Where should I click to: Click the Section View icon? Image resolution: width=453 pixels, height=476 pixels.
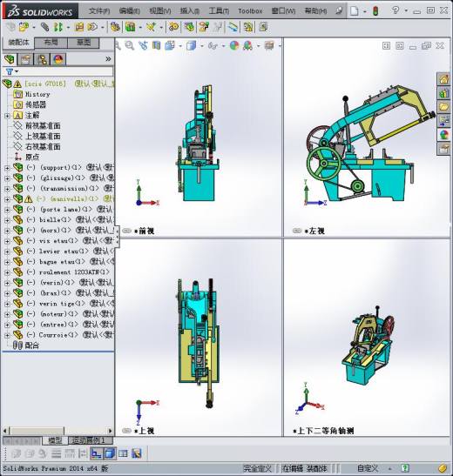(156, 46)
